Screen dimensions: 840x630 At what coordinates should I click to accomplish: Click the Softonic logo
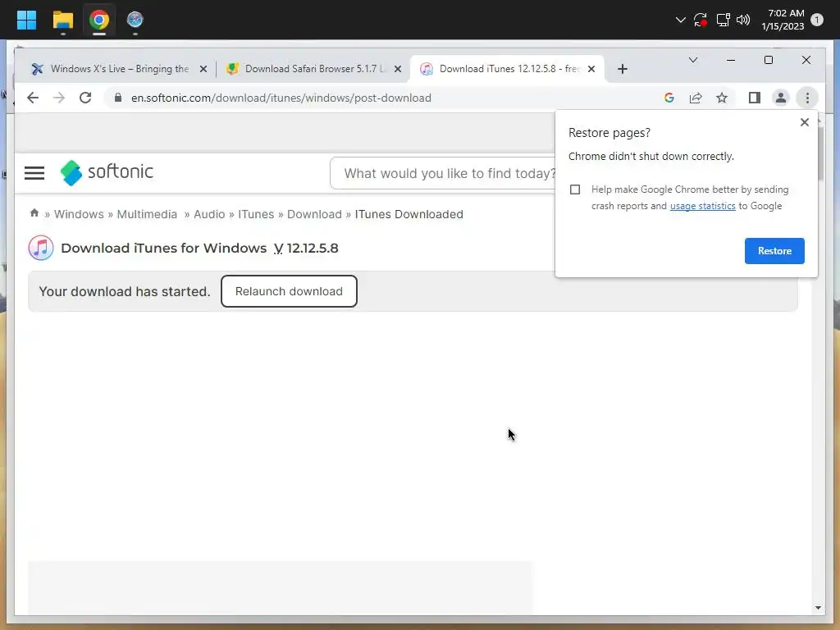tap(107, 172)
